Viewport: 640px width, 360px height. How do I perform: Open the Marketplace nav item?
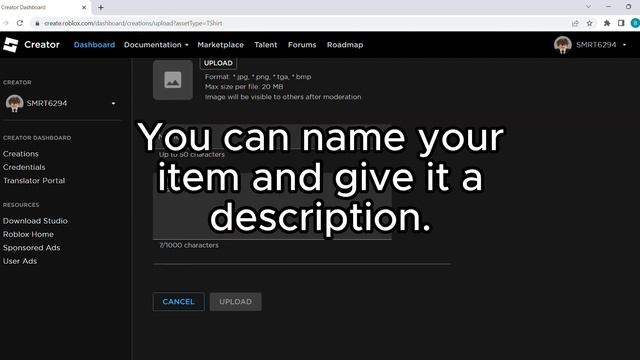point(220,45)
